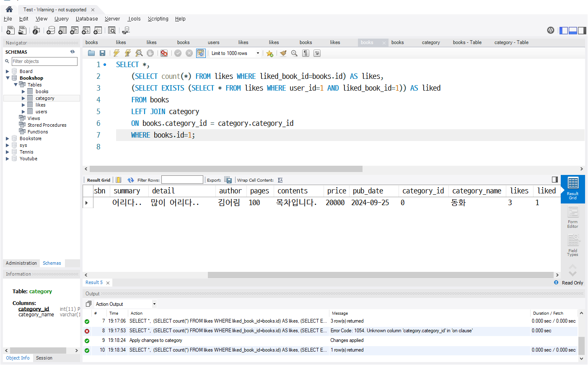Create a new schema icon
The image size is (588, 365).
point(51,30)
